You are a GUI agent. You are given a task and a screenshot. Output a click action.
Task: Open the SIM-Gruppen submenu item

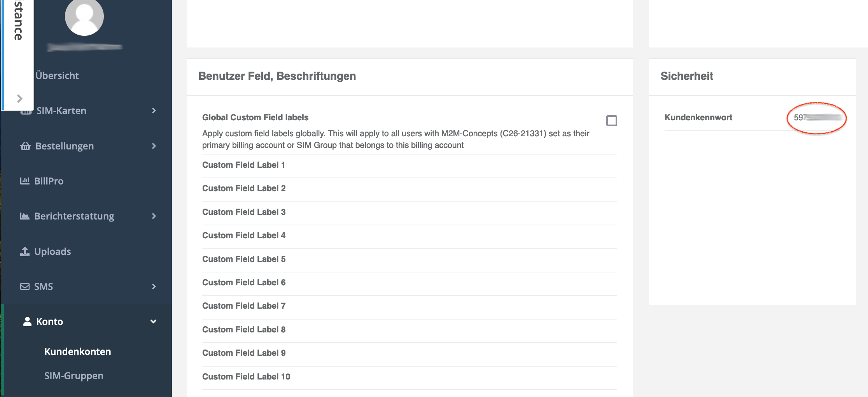tap(74, 376)
